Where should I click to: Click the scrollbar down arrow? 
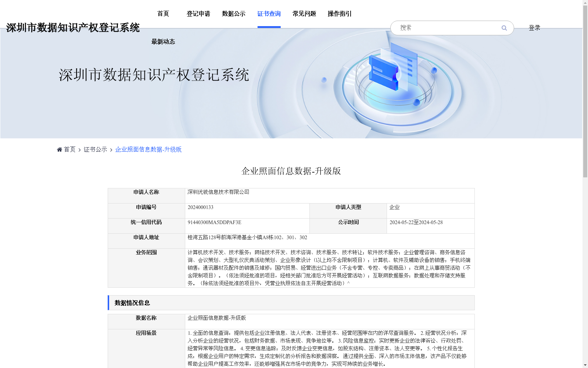(585, 365)
